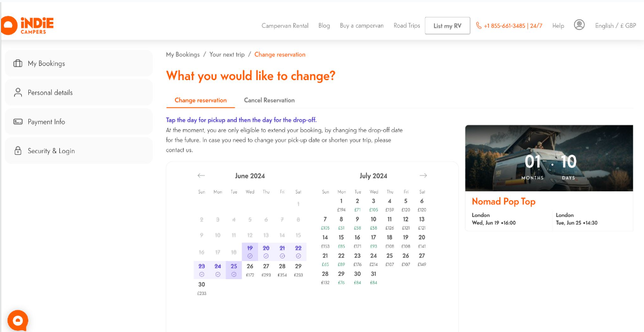
Task: Open the Road Trips menu item
Action: 407,26
